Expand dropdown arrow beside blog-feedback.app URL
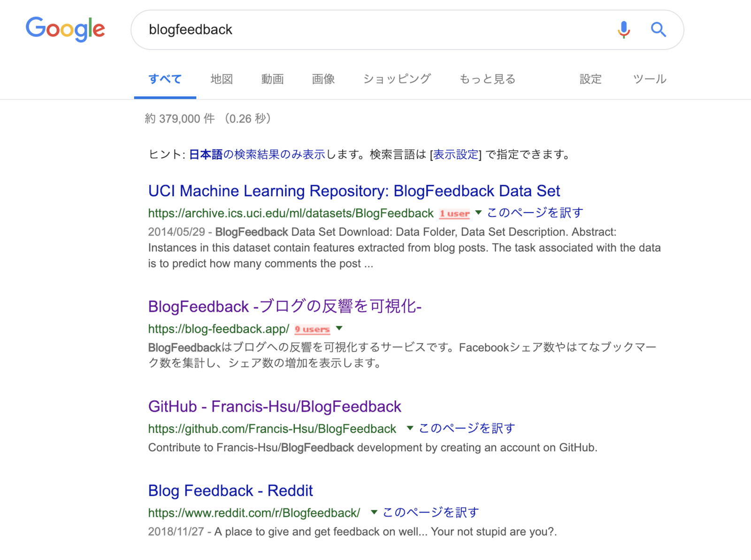The image size is (751, 560). pyautogui.click(x=339, y=328)
